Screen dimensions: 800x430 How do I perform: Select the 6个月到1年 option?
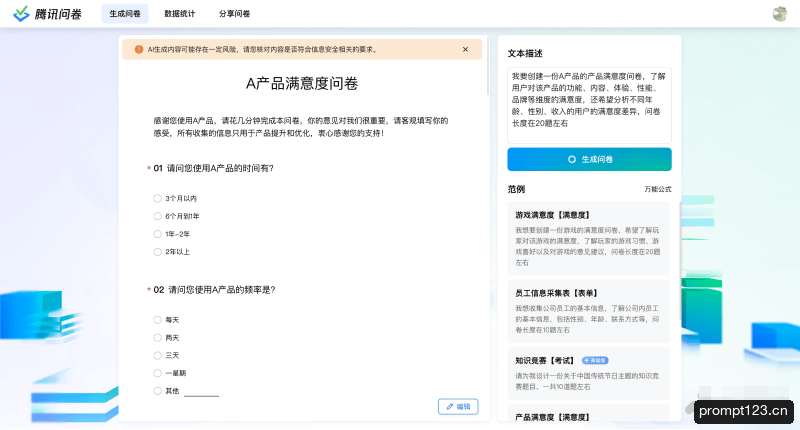(x=157, y=216)
